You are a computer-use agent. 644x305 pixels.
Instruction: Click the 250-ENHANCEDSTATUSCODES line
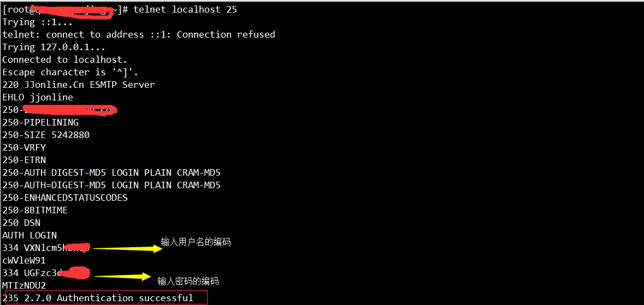tap(65, 198)
